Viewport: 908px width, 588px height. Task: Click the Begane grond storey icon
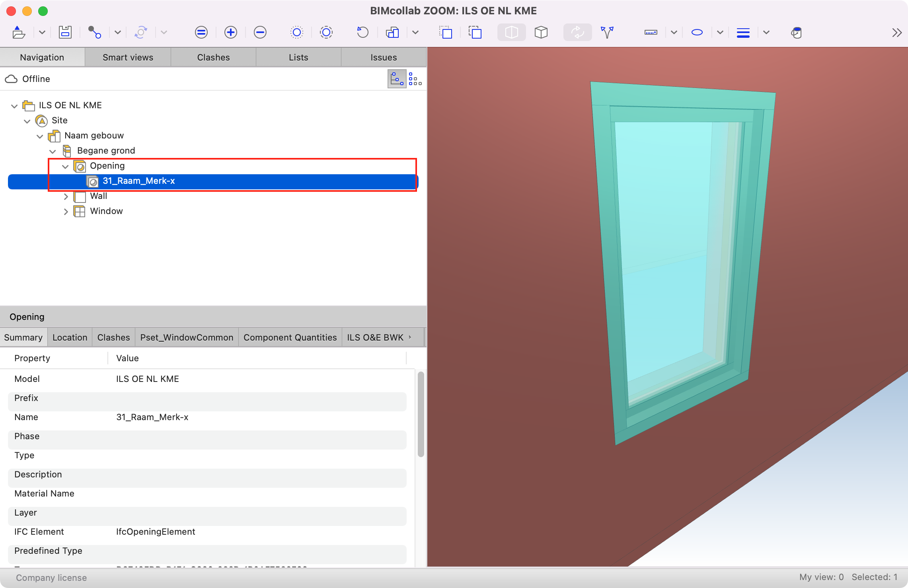click(67, 151)
